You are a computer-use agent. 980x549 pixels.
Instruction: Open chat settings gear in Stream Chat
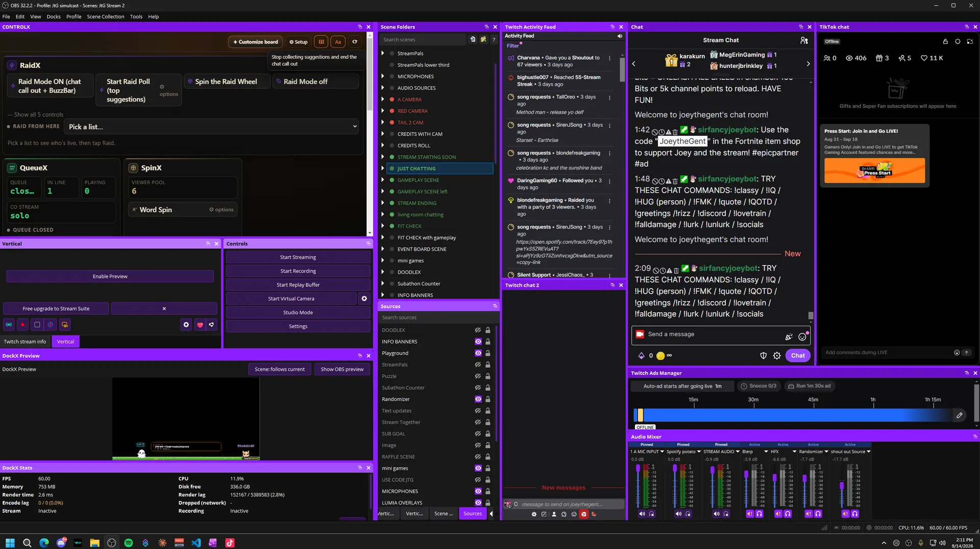tap(777, 356)
